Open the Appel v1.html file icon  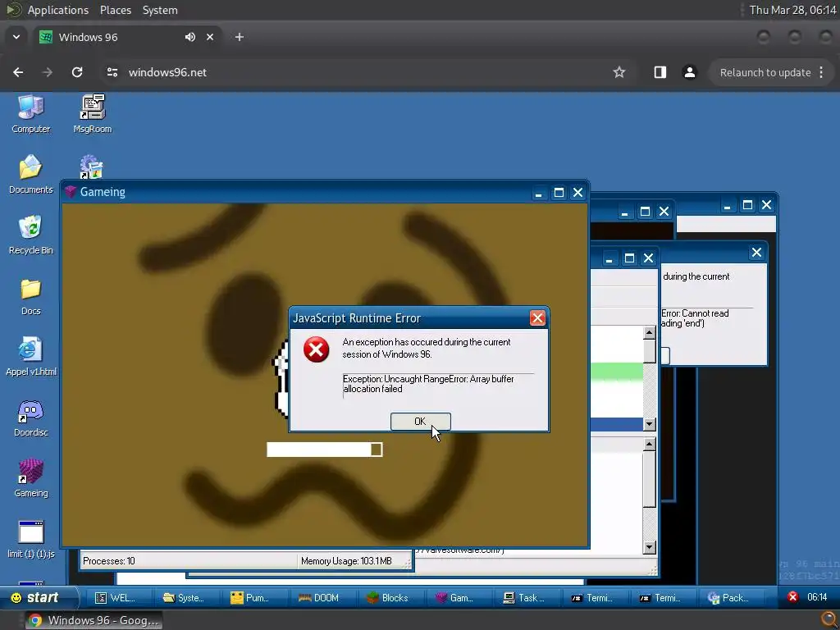pos(30,356)
